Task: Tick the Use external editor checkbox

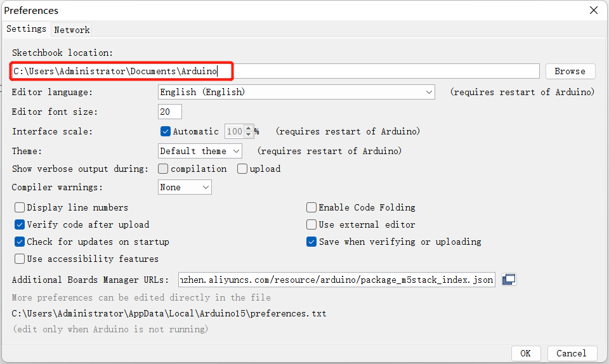Action: coord(311,224)
